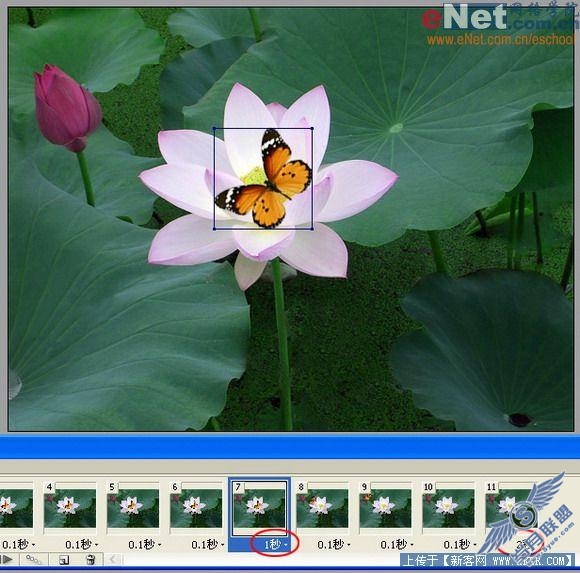Open frame 5 delay time dropdown

[x=145, y=545]
